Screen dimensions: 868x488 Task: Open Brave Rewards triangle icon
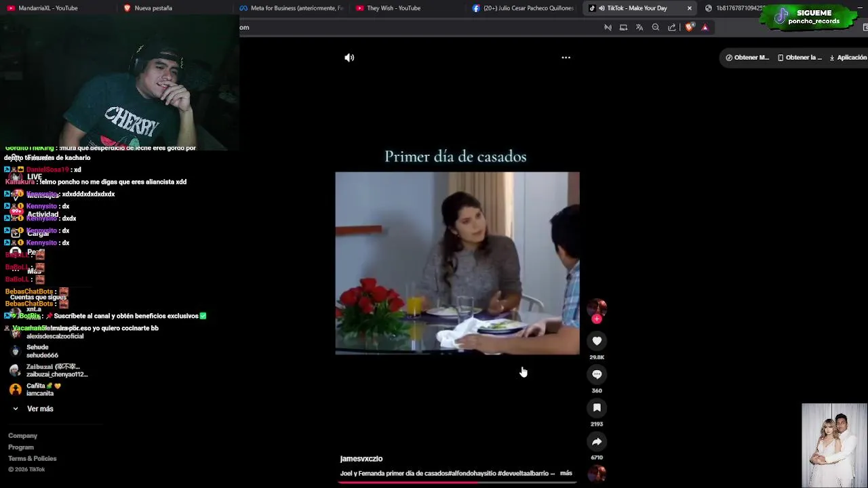(x=705, y=28)
